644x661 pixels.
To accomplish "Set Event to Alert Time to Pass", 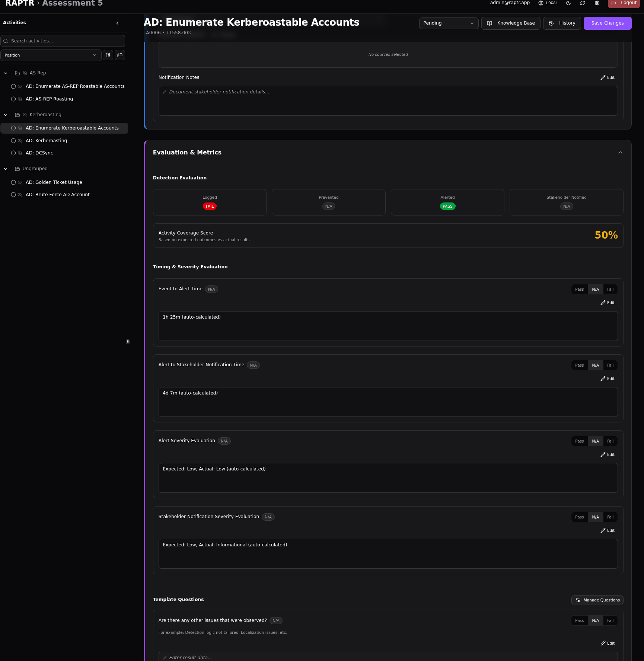I will (x=579, y=289).
